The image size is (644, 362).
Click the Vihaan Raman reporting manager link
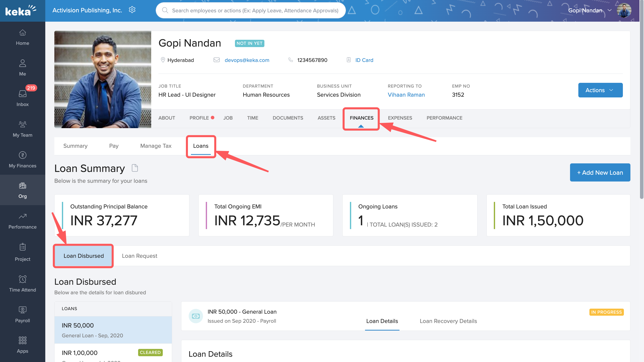coord(406,95)
